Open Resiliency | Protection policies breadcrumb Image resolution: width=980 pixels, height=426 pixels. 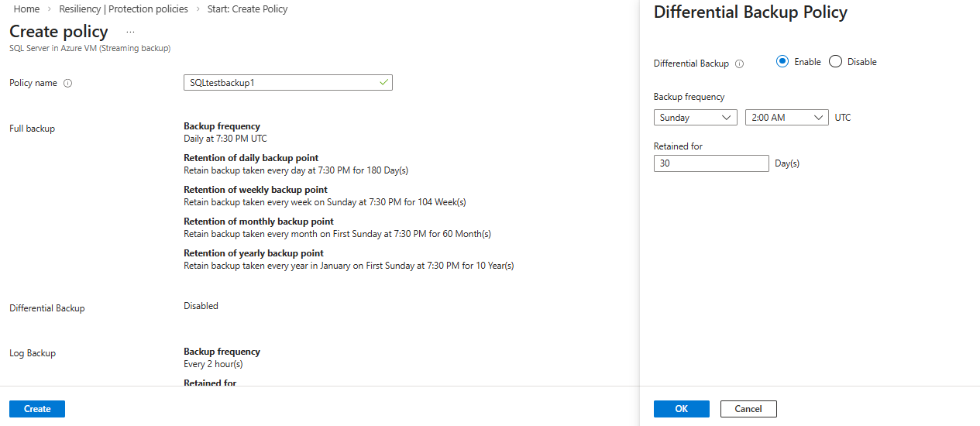123,9
